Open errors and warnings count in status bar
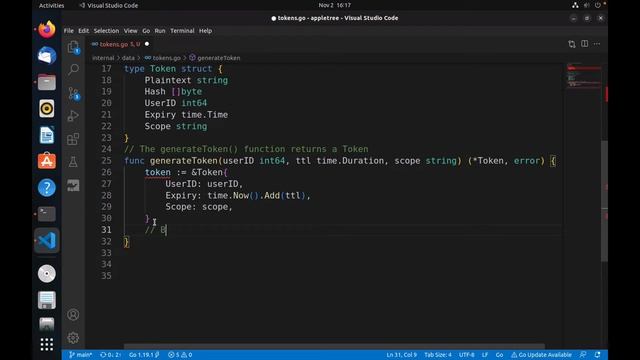The height and width of the screenshot is (360, 640). 180,355
